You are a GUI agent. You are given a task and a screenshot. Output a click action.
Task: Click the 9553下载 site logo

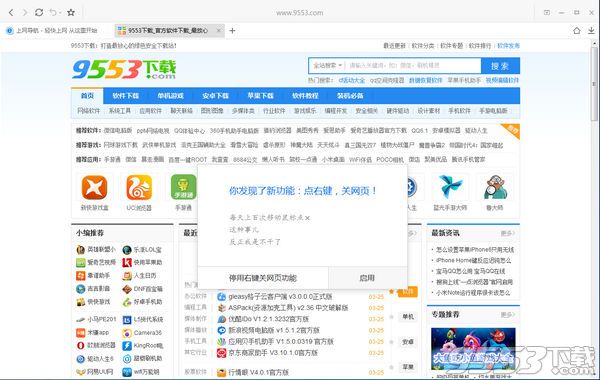click(124, 69)
